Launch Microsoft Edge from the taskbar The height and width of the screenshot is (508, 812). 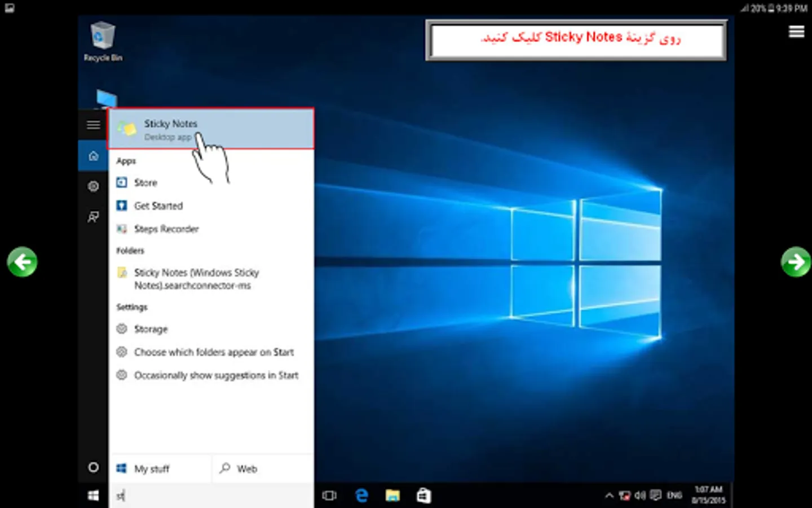361,496
